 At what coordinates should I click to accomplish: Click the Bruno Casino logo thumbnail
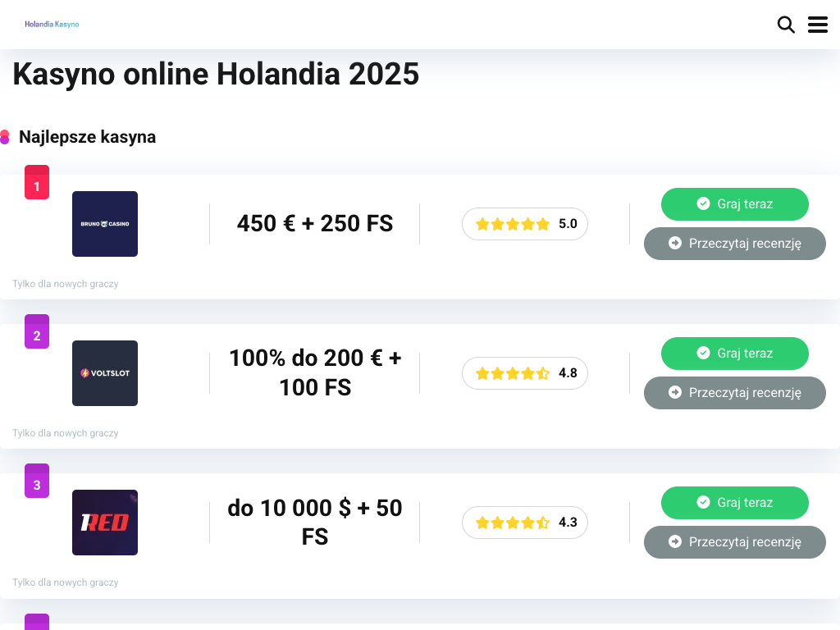click(105, 224)
